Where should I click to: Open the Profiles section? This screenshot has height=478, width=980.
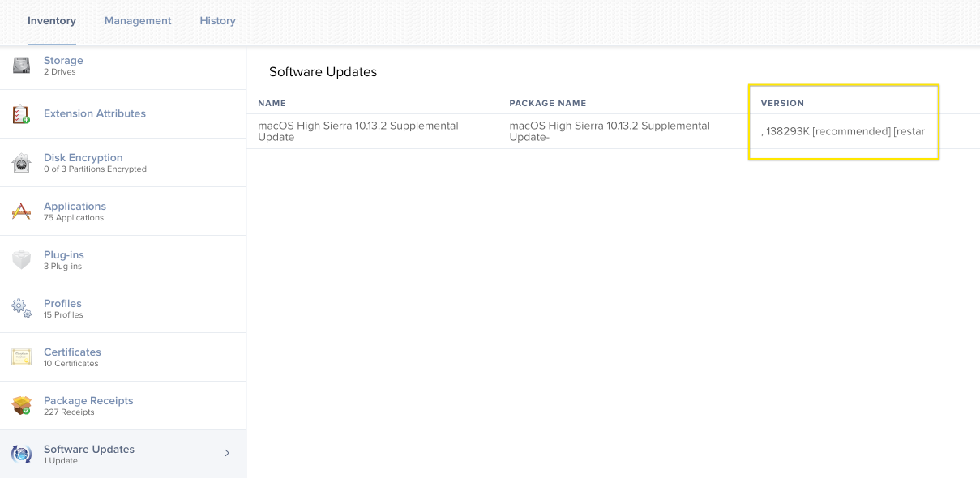tap(123, 309)
